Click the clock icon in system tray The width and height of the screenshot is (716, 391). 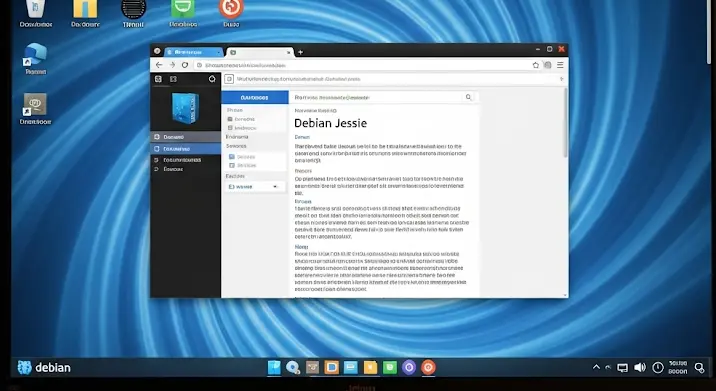click(x=658, y=367)
